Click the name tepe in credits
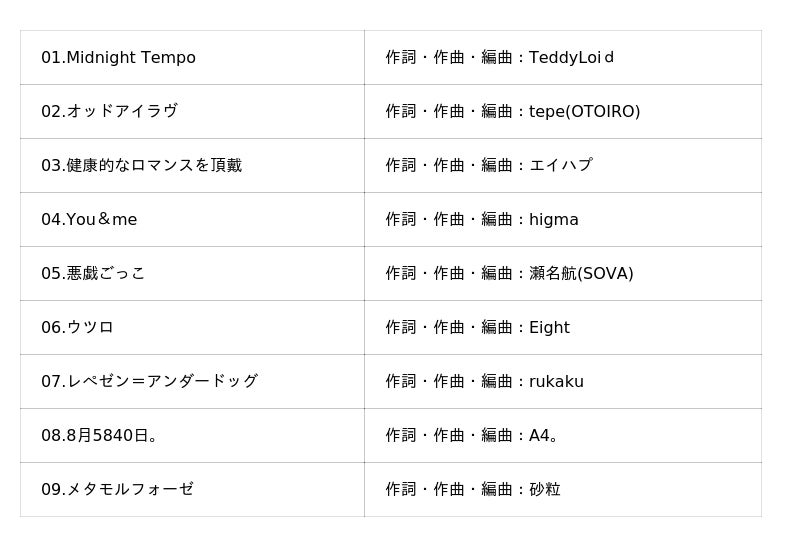 (547, 112)
